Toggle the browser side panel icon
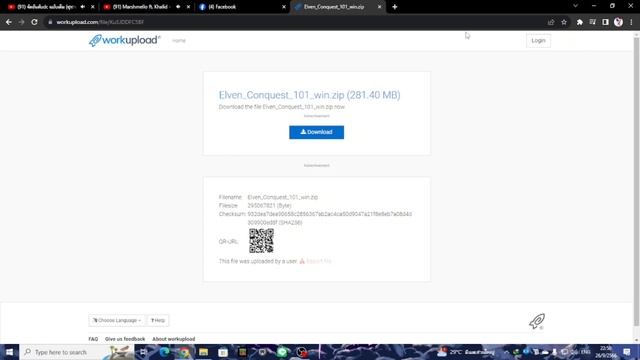Screen dimensions: 640x360 tap(605, 22)
